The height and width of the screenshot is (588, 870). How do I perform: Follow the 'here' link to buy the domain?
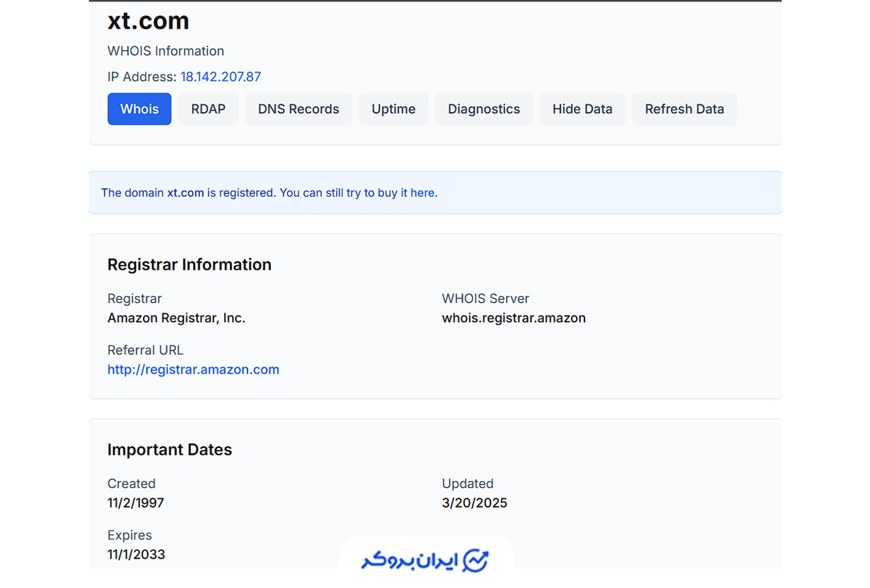422,193
